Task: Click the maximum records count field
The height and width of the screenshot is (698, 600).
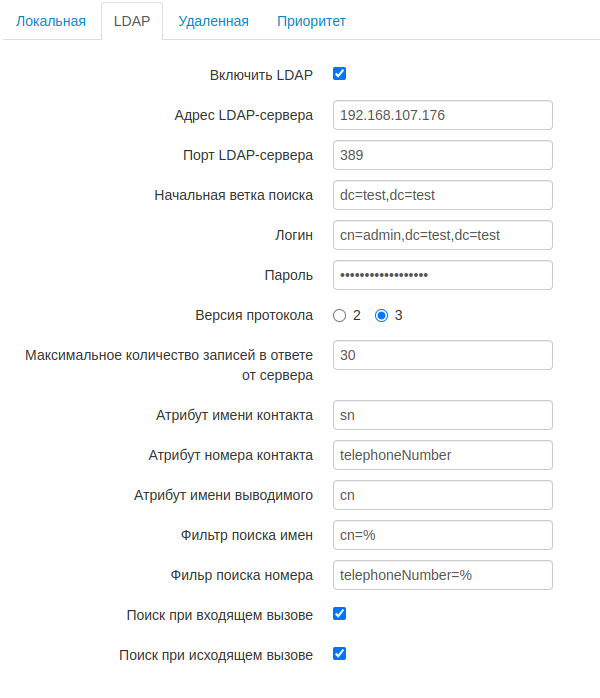Action: (442, 355)
